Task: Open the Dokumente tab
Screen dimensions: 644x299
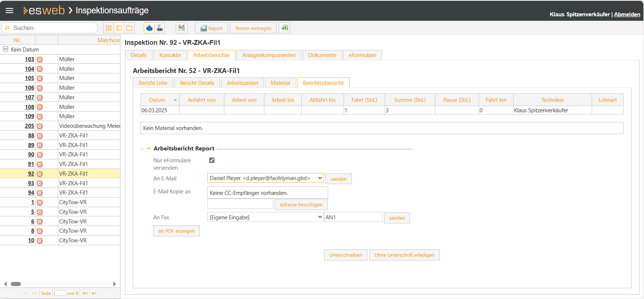Action: pyautogui.click(x=322, y=55)
